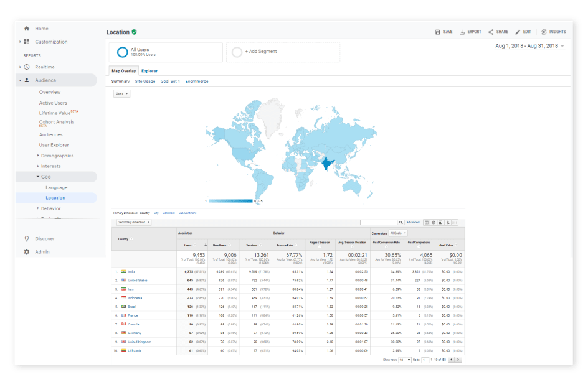Open Lifetime Value in the sidebar
The image size is (588, 387).
[x=55, y=113]
